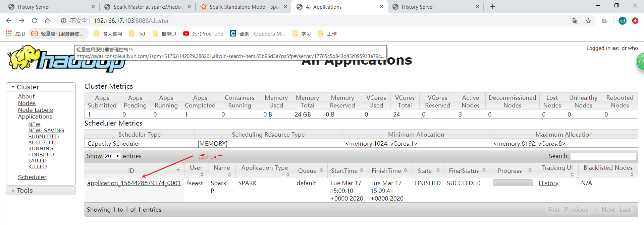Click the Search input field

point(603,156)
